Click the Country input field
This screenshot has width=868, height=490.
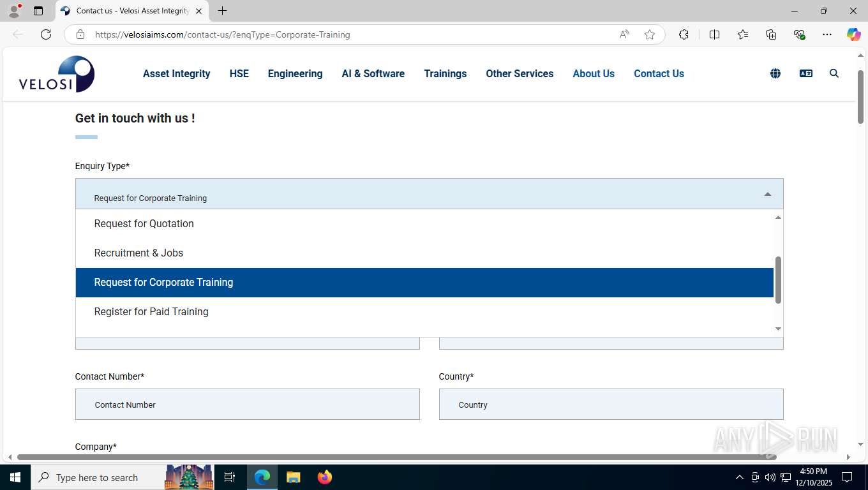pos(611,405)
